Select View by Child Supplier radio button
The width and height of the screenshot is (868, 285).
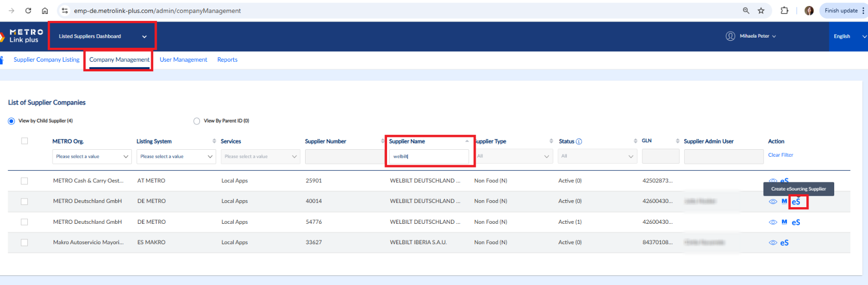click(x=11, y=121)
